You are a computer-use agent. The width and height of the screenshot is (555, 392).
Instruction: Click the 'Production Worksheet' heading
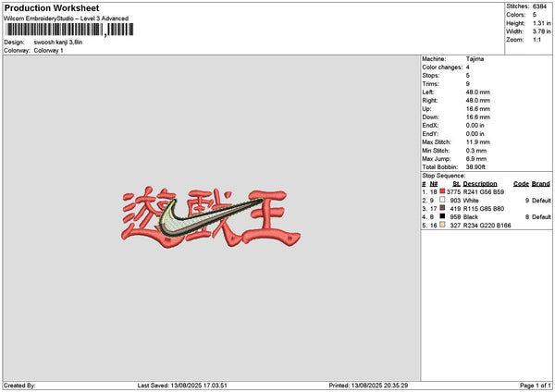(x=52, y=7)
